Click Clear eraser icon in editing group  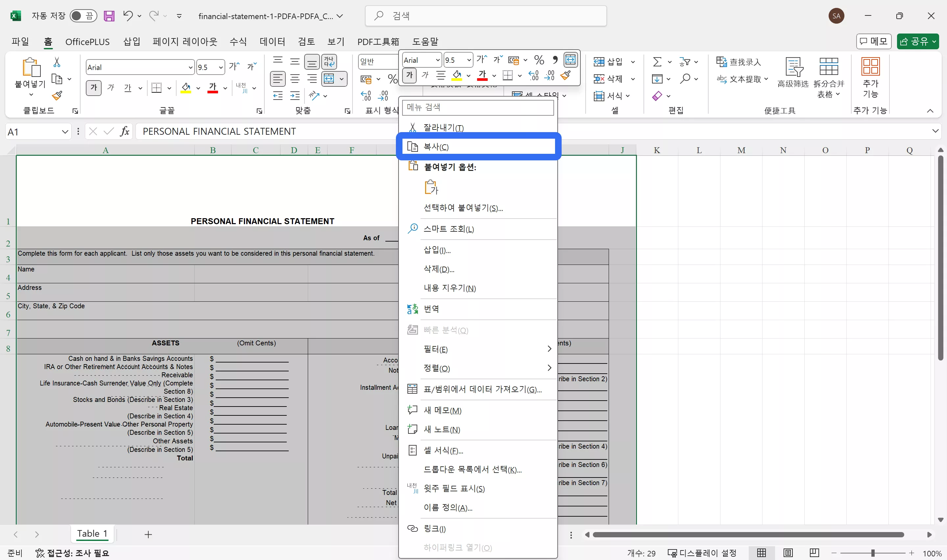point(657,96)
